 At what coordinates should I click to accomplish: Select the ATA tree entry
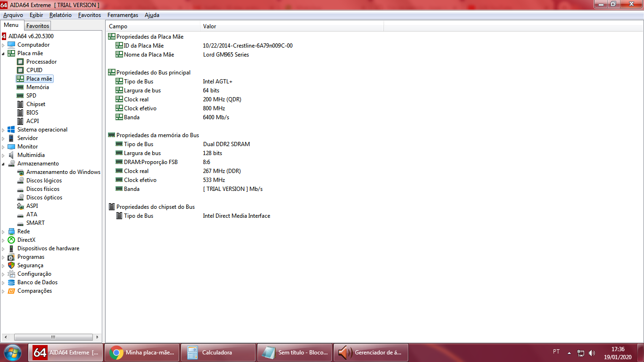[x=32, y=214]
